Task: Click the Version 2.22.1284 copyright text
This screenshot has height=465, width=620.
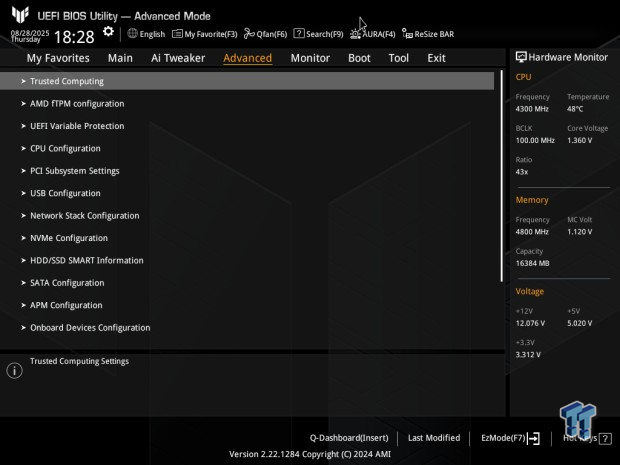Action: click(x=310, y=454)
